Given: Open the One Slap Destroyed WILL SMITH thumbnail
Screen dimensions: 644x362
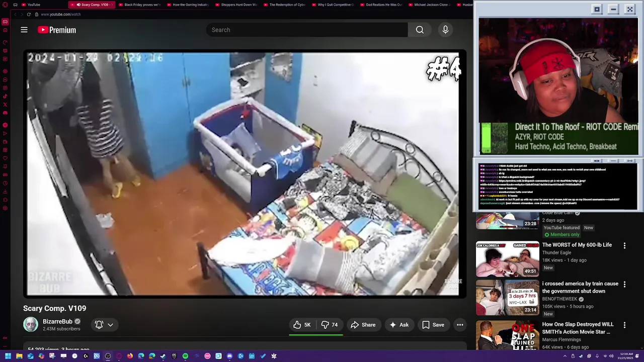Looking at the screenshot, I should tap(507, 335).
